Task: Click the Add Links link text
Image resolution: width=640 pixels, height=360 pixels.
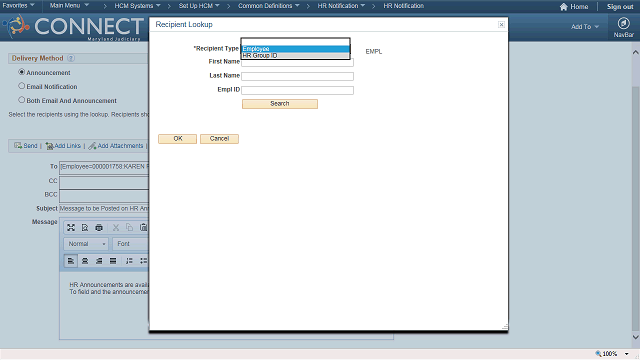Action: 67,146
